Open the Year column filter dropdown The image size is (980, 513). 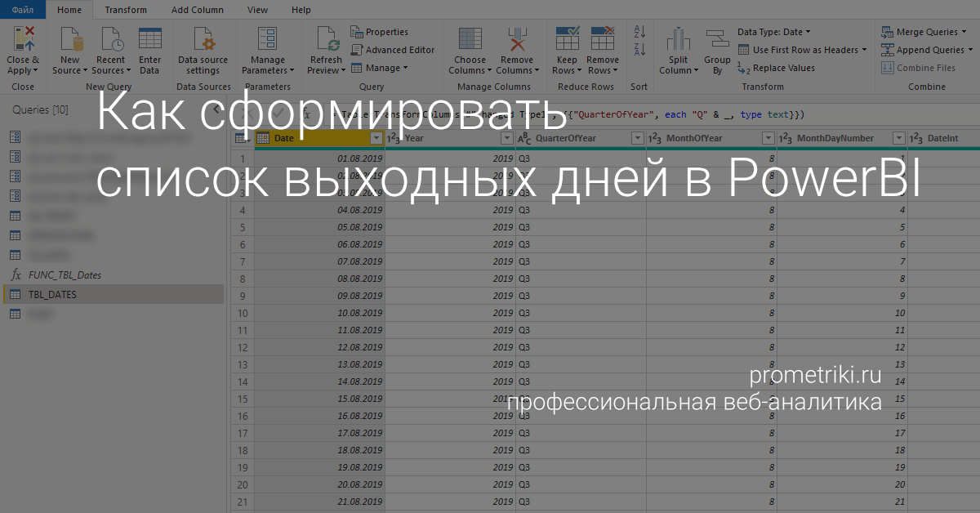point(507,138)
